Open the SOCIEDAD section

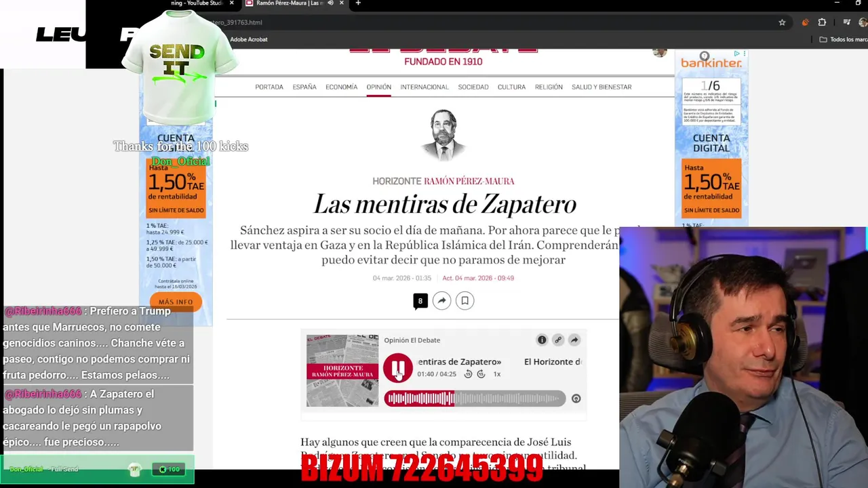(x=473, y=87)
